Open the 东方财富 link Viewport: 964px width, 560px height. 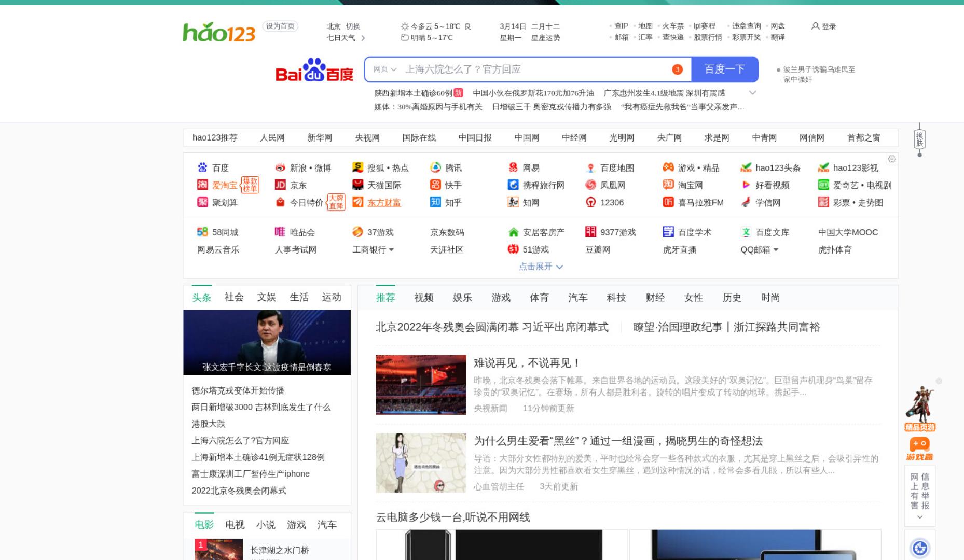click(x=384, y=202)
